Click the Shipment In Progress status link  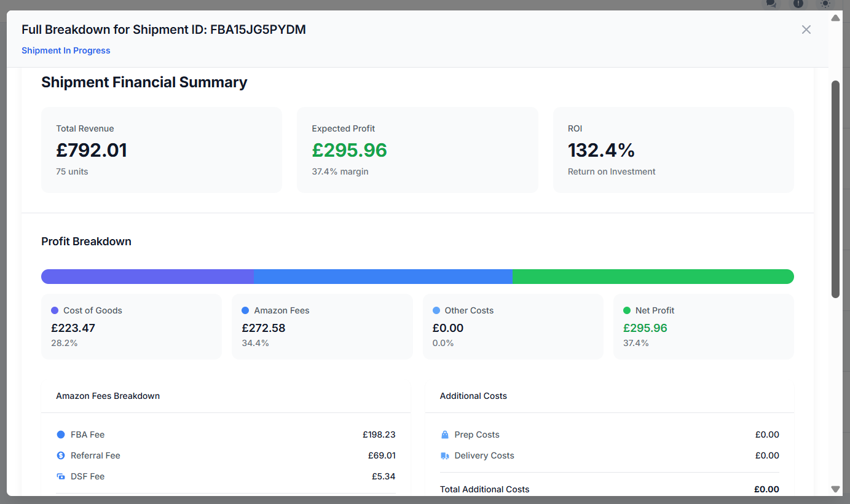(66, 50)
